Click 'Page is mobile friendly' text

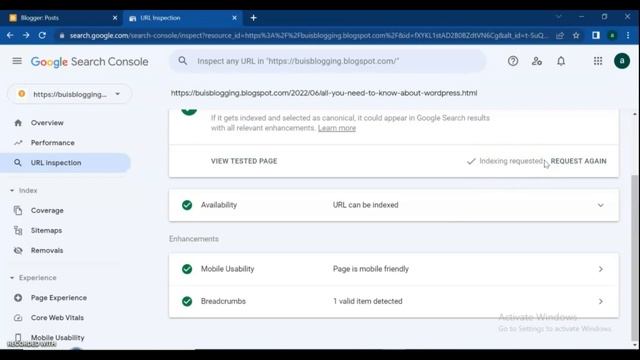coord(371,269)
